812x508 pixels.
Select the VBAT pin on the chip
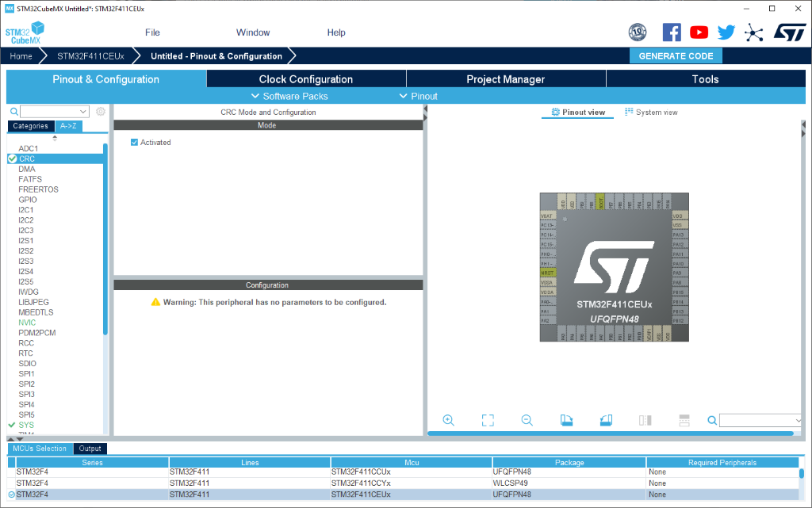[x=548, y=216]
